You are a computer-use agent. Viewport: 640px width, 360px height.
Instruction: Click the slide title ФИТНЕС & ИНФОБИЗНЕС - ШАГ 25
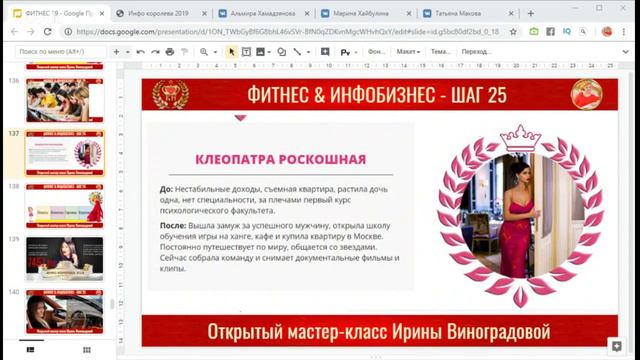coord(377,95)
